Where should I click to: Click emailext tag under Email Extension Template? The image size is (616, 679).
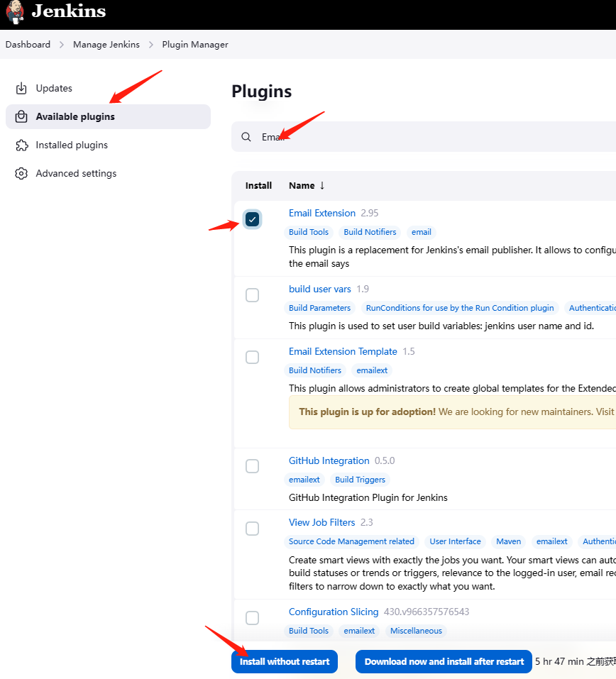click(x=372, y=370)
